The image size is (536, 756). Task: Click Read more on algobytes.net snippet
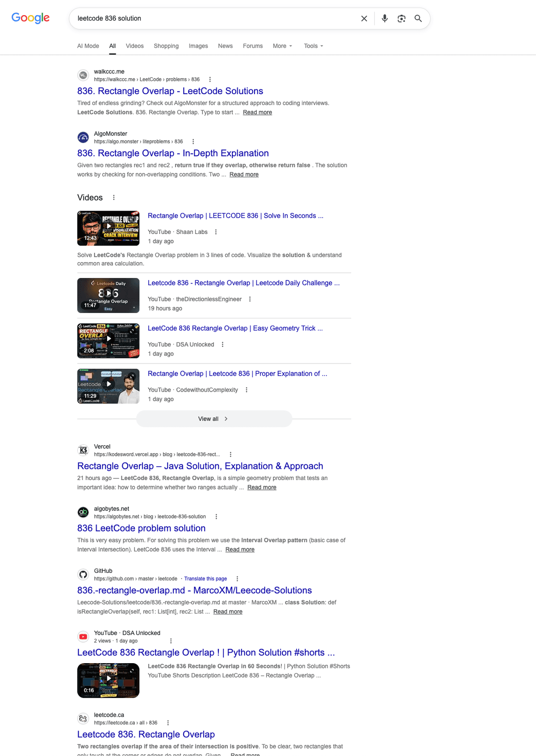[240, 550]
